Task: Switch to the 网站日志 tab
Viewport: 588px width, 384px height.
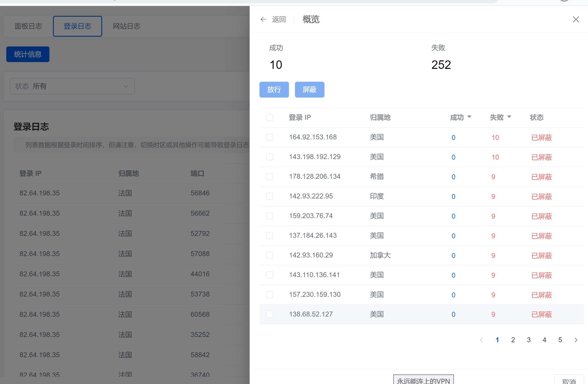Action: coord(127,26)
